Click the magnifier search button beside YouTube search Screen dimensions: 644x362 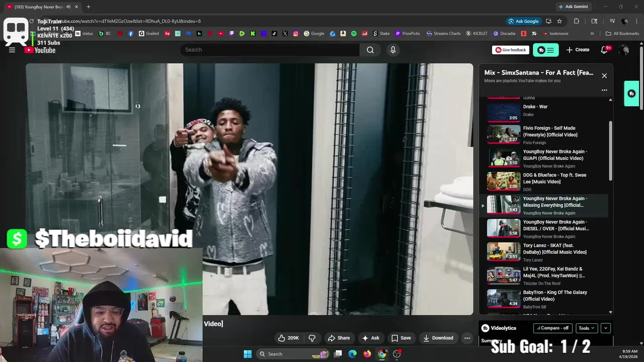coord(370,50)
